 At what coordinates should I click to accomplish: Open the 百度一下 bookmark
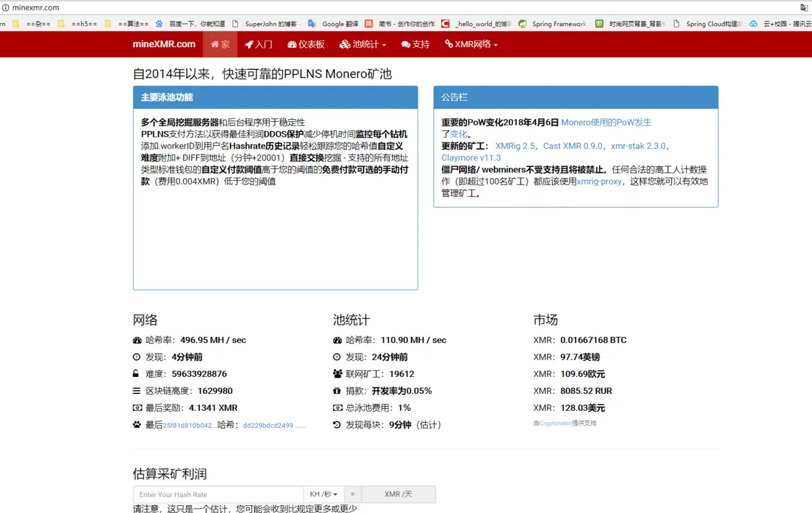pyautogui.click(x=191, y=24)
